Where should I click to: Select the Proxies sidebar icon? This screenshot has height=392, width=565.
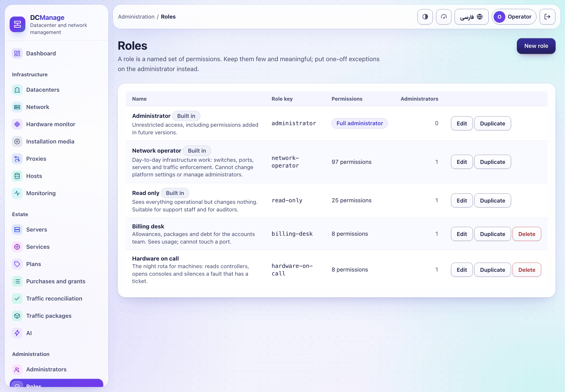point(17,159)
